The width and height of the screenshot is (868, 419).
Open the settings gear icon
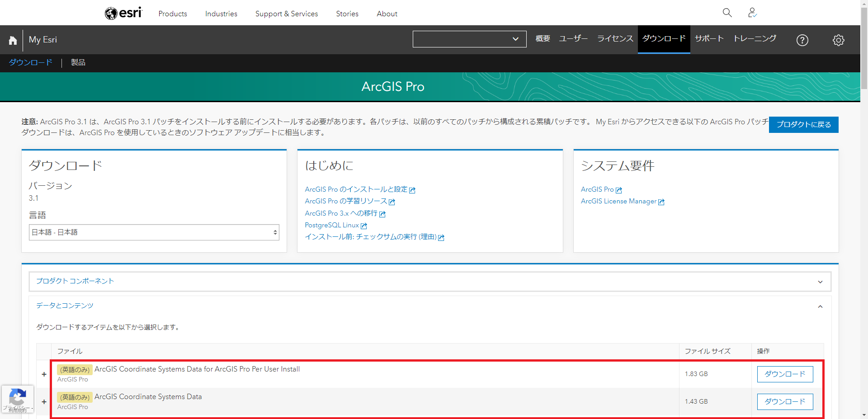[839, 40]
